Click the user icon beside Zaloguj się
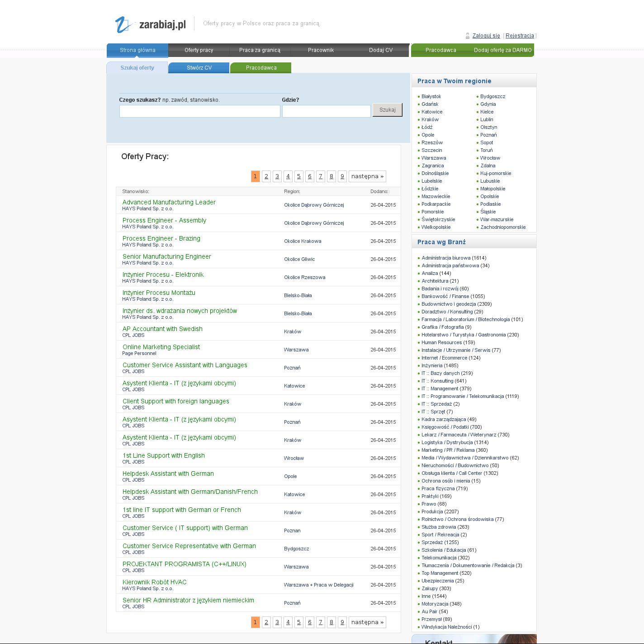The image size is (644, 644). click(x=468, y=36)
